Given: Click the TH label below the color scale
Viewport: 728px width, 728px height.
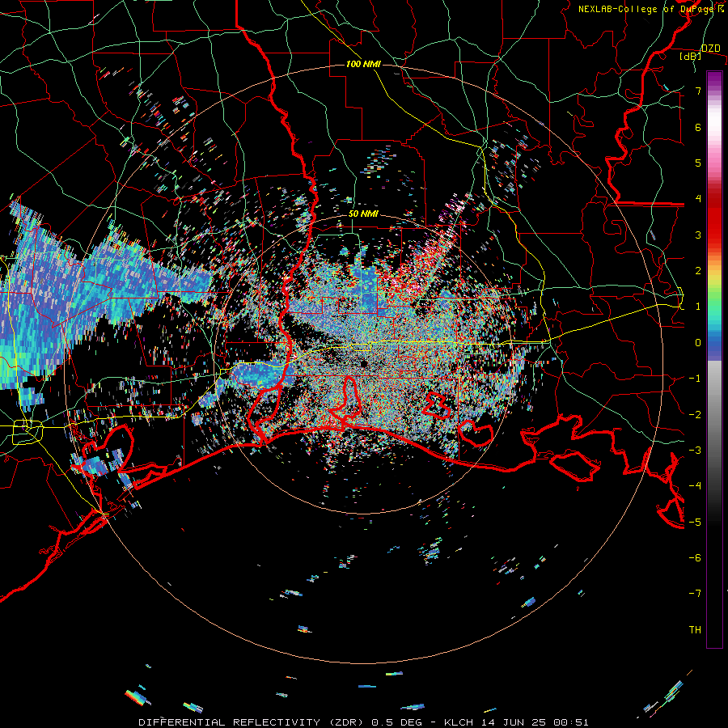Looking at the screenshot, I should pyautogui.click(x=695, y=630).
